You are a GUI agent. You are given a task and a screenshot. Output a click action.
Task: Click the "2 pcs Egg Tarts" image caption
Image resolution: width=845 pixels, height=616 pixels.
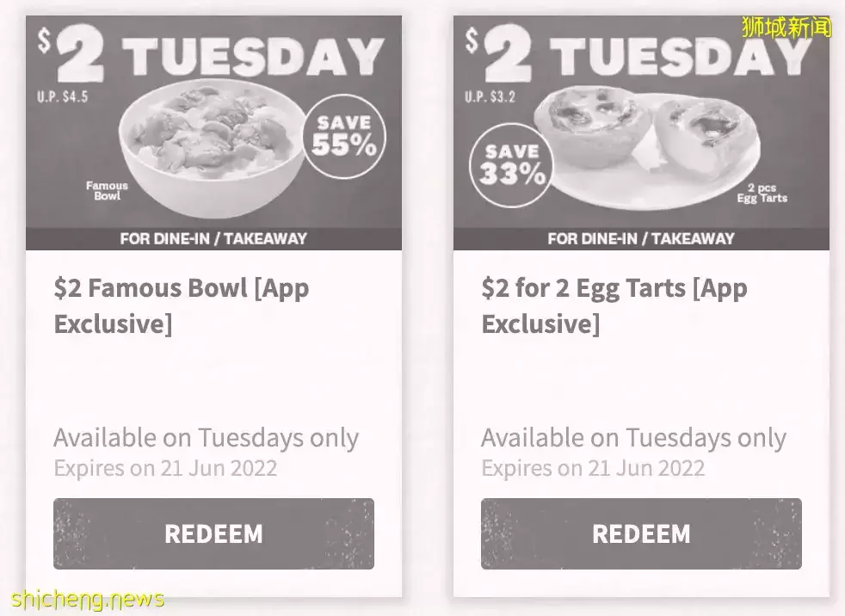(x=762, y=193)
